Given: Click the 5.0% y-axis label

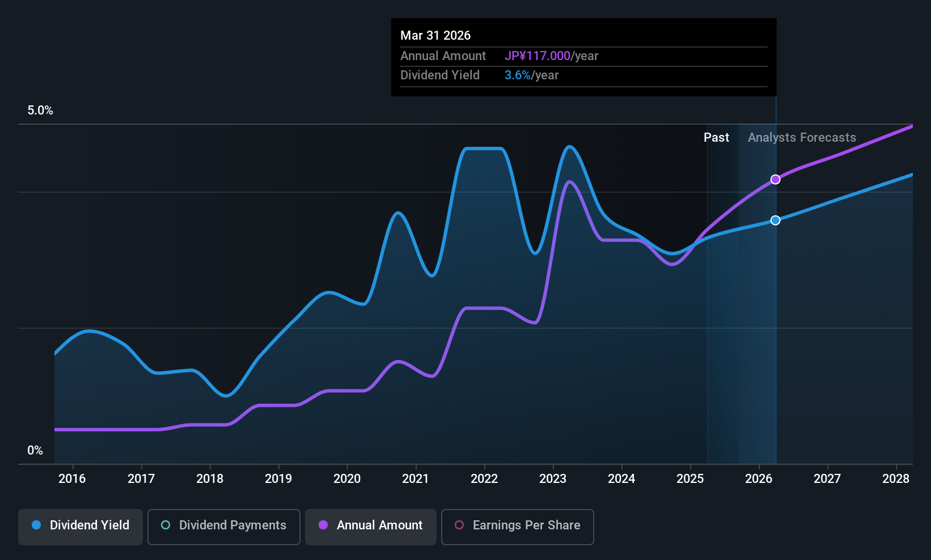Looking at the screenshot, I should pos(40,111).
